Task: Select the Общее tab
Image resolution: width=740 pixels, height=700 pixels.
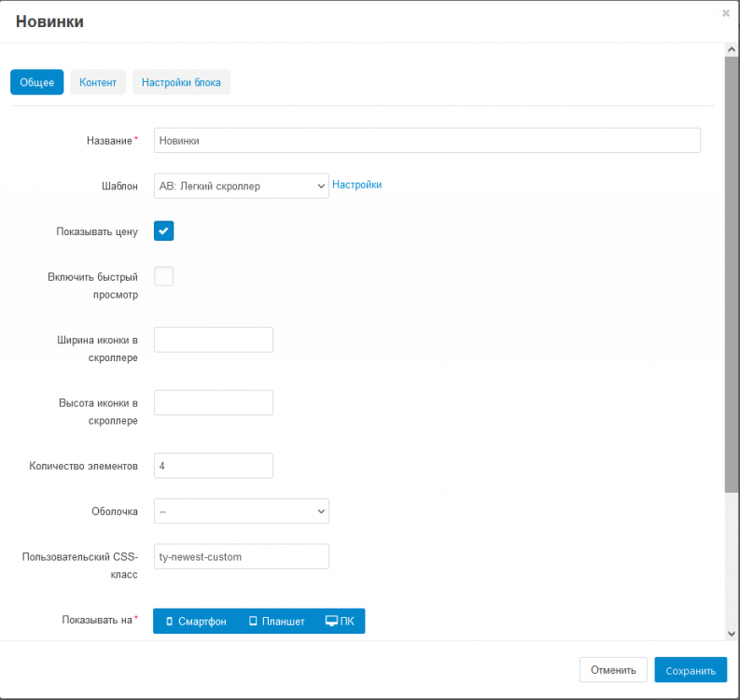Action: tap(36, 82)
